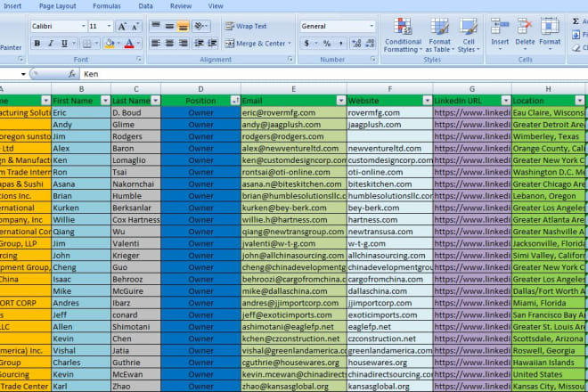Open Format as Table gallery
The height and width of the screenshot is (392, 588).
point(439,35)
